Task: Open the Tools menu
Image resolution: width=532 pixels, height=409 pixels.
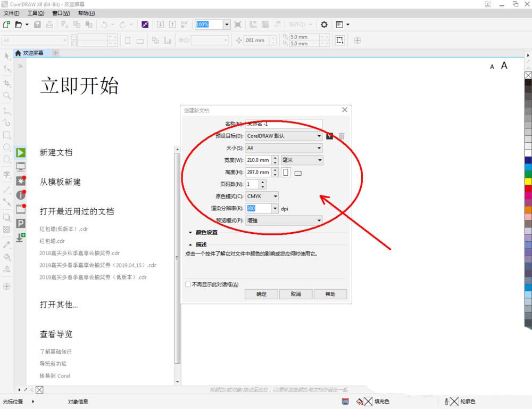Action: [x=36, y=13]
